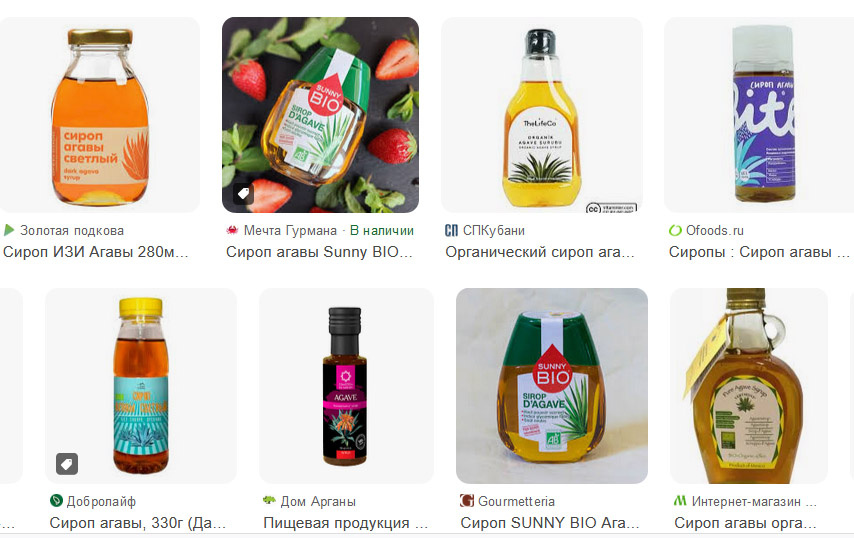Open link Сироп агавы, 330г (Да...

click(x=138, y=523)
